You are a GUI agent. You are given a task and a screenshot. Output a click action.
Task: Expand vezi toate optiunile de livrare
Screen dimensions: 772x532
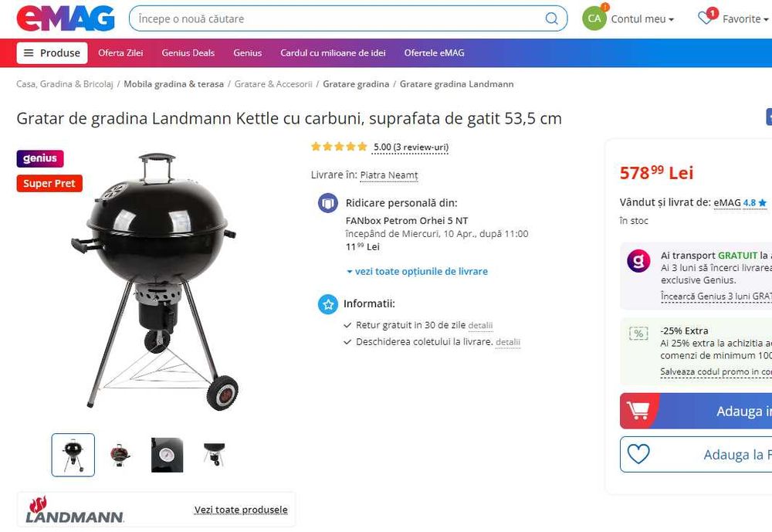pos(417,272)
